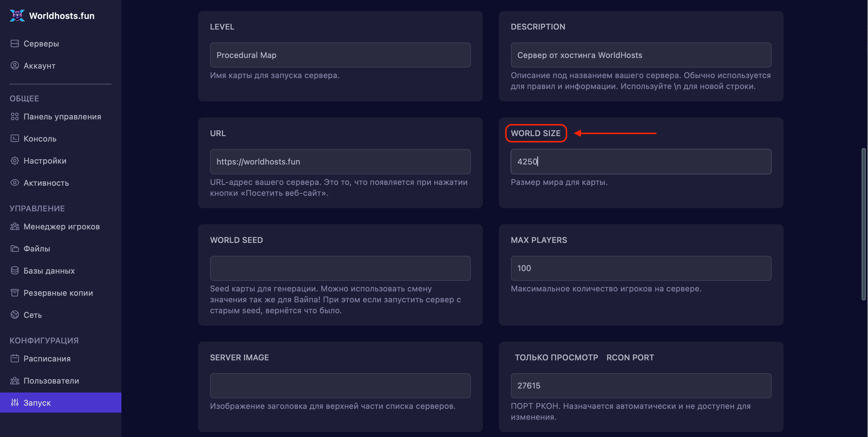The image size is (868, 437).
Task: Click the Worldhosts.fun brand title
Action: [x=62, y=16]
